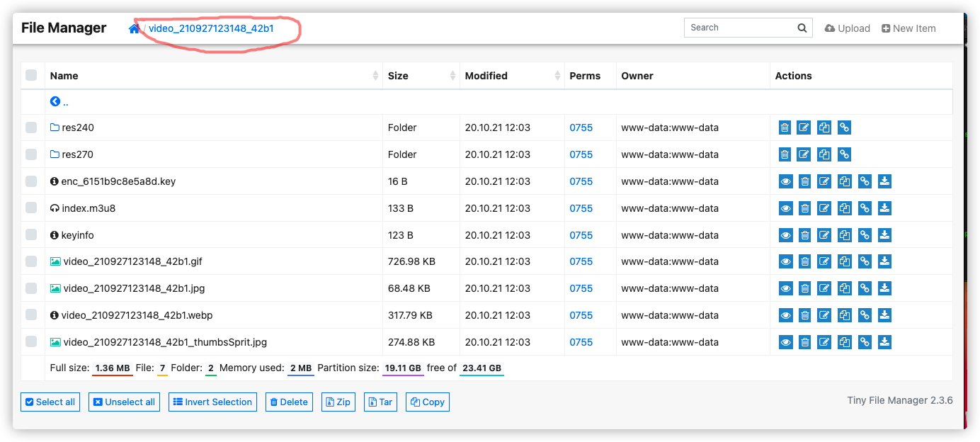Copy the video_210927123148_42b1.gif file
980x442 pixels.
tap(844, 261)
